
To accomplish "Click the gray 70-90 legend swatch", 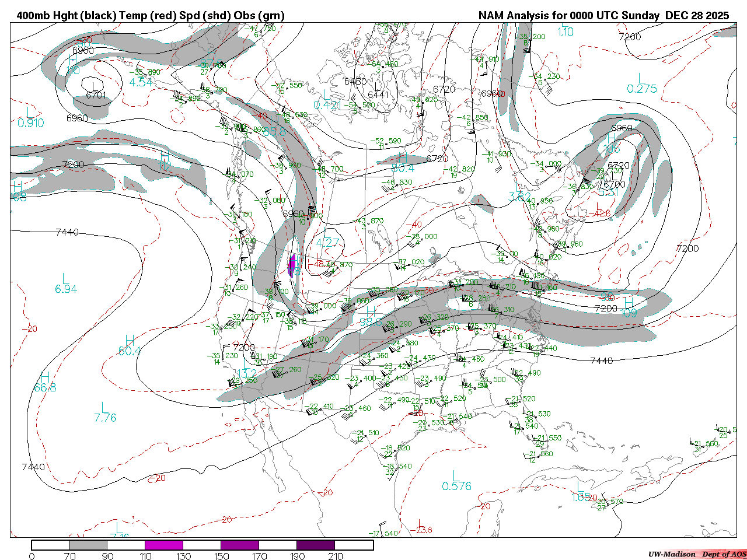I will (x=88, y=545).
